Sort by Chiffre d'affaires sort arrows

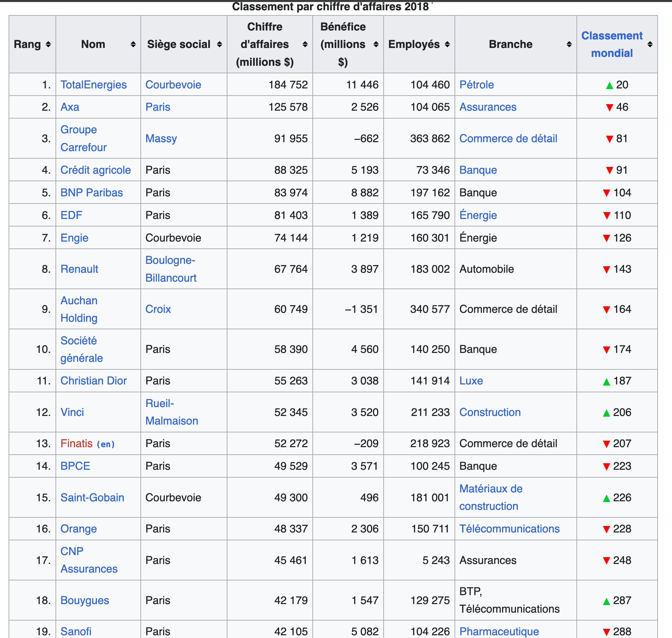(x=305, y=44)
